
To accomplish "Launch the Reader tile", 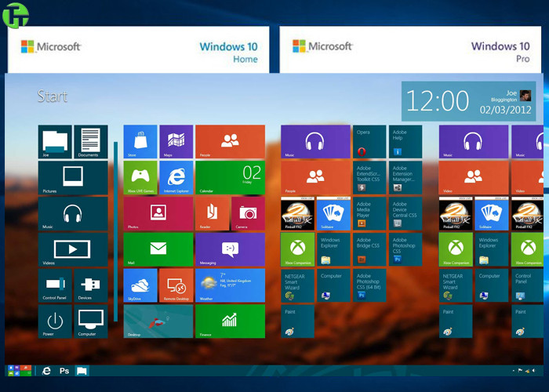I will coord(213,213).
